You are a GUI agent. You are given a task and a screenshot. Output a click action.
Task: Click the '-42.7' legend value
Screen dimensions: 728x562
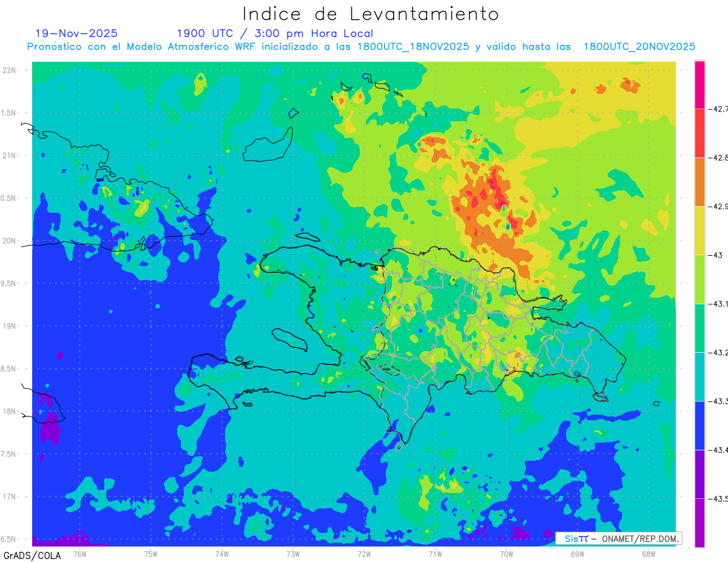coord(717,109)
